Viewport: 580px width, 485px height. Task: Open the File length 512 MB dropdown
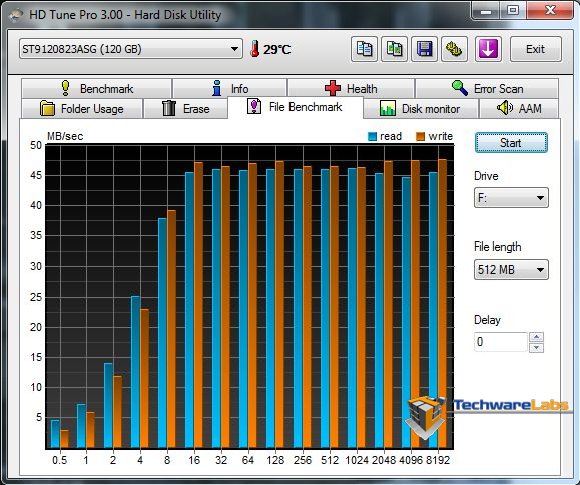click(511, 270)
